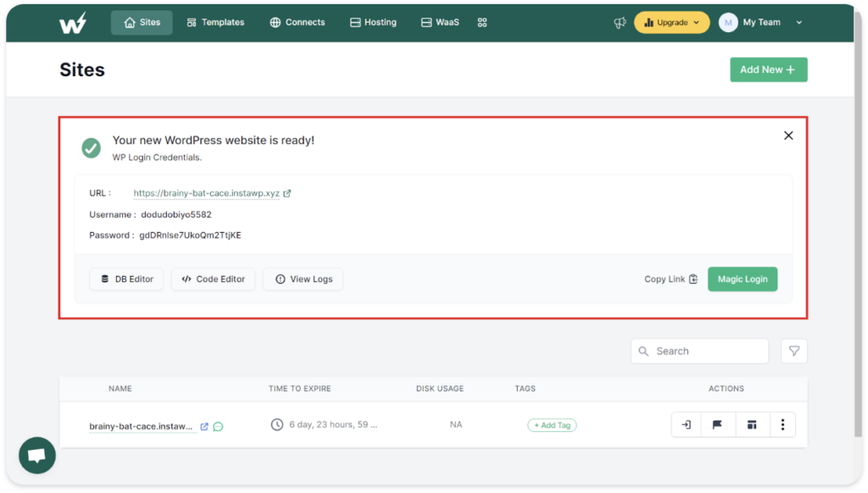
Task: Open the live chat support widget
Action: (37, 456)
